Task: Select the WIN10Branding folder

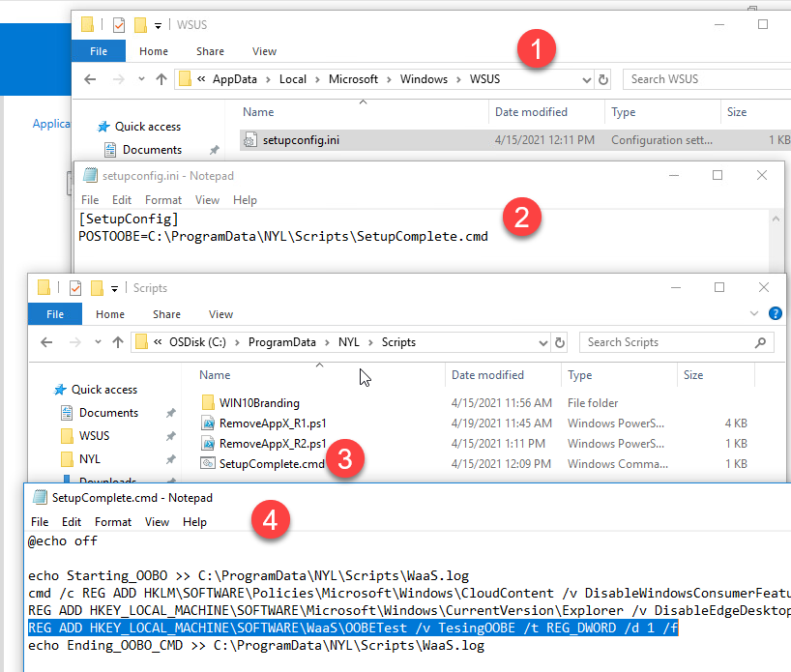Action: coord(259,402)
